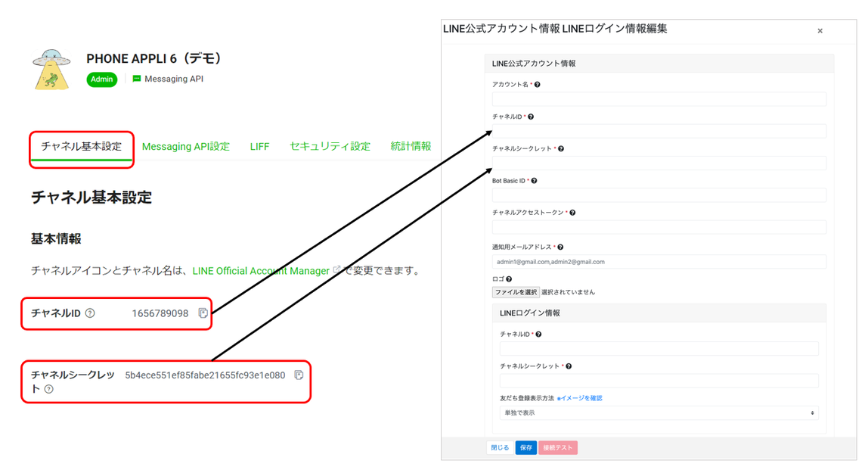This screenshot has height=470, width=868.
Task: Focus チャネルシークレット input in LINE公式アカウント情報
Action: [659, 163]
